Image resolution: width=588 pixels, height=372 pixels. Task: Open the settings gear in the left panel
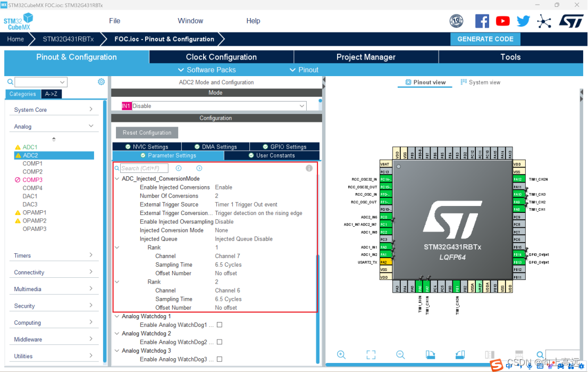(101, 82)
